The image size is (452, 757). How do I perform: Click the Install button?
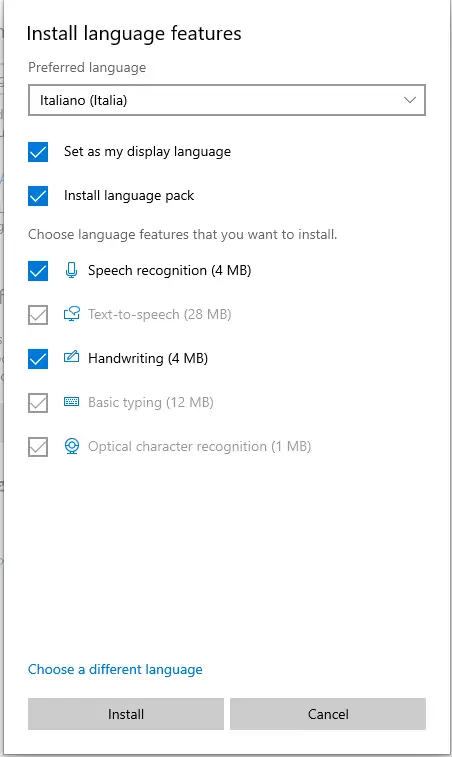[126, 714]
